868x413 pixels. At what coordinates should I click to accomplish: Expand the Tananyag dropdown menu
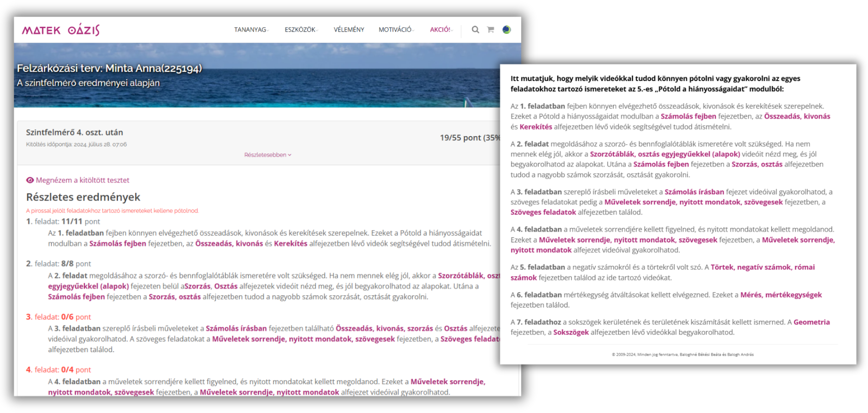[251, 30]
